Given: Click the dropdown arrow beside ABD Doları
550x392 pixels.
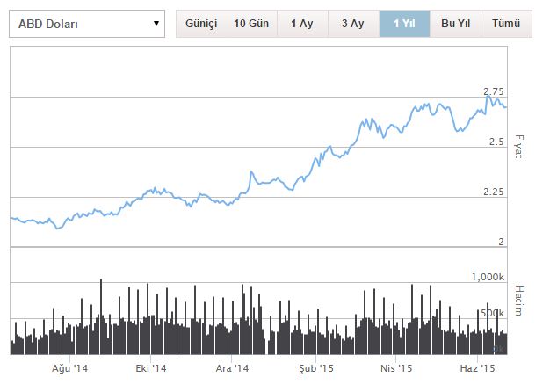Looking at the screenshot, I should point(156,23).
